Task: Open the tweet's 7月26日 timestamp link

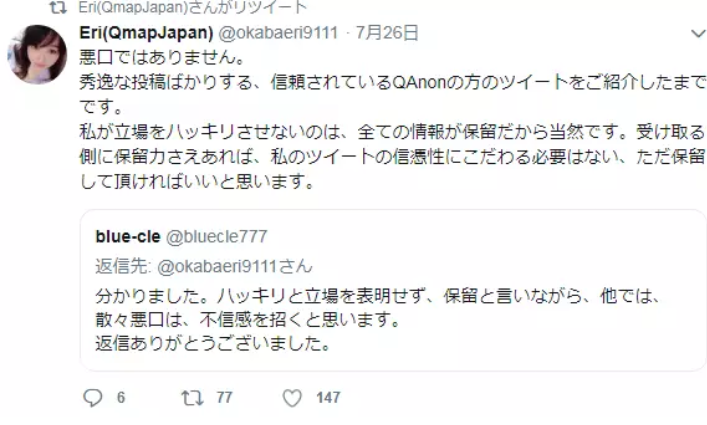Action: 387,32
